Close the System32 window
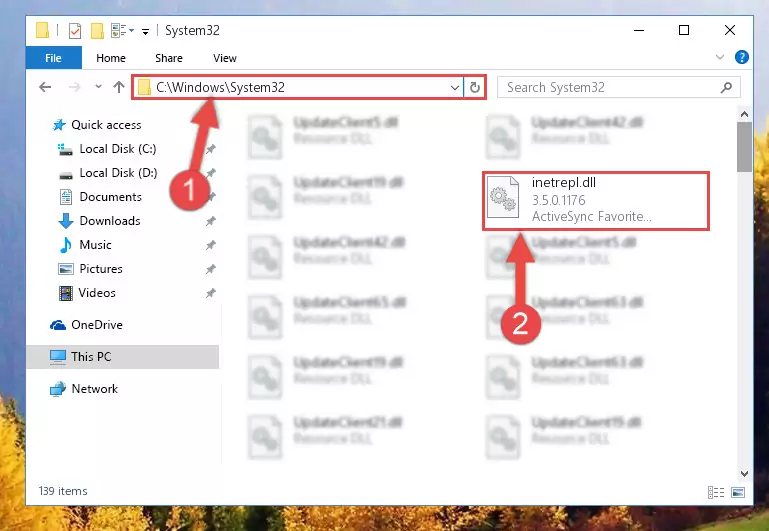 coord(730,30)
